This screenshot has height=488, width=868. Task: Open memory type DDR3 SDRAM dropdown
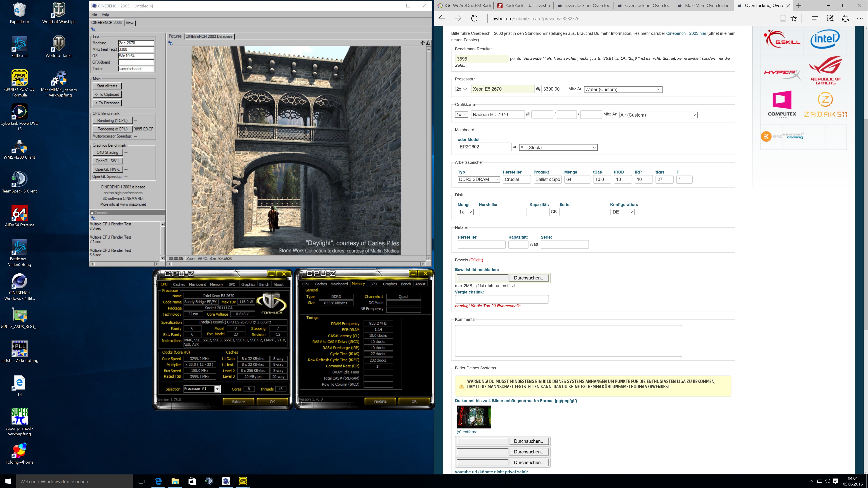pyautogui.click(x=479, y=180)
